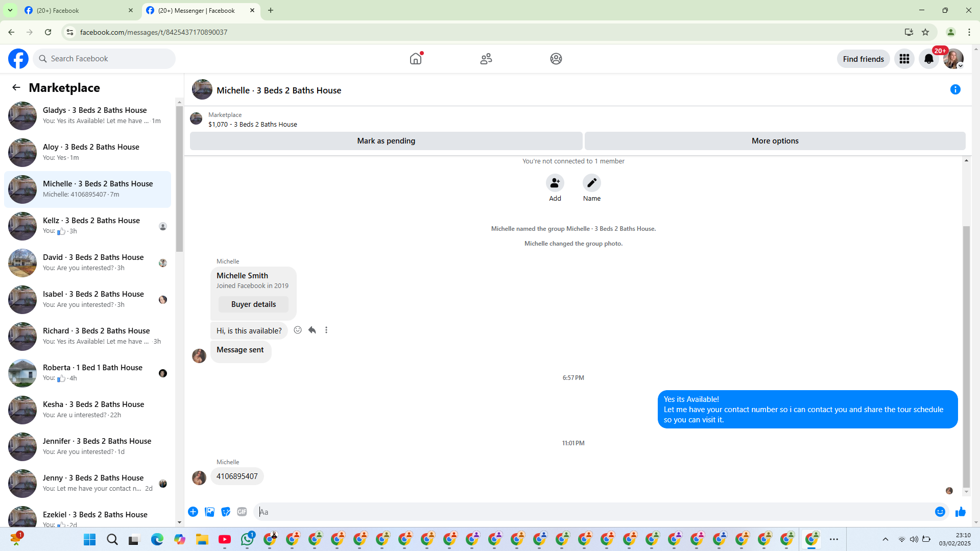The width and height of the screenshot is (980, 551).
Task: Open Roberta 1 Bed 1 Bath House chat
Action: click(87, 373)
